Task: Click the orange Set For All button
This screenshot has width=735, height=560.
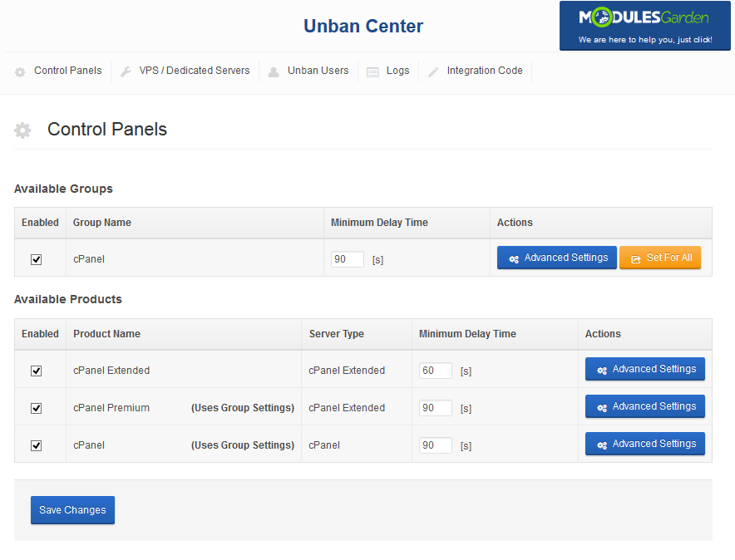Action: click(660, 258)
